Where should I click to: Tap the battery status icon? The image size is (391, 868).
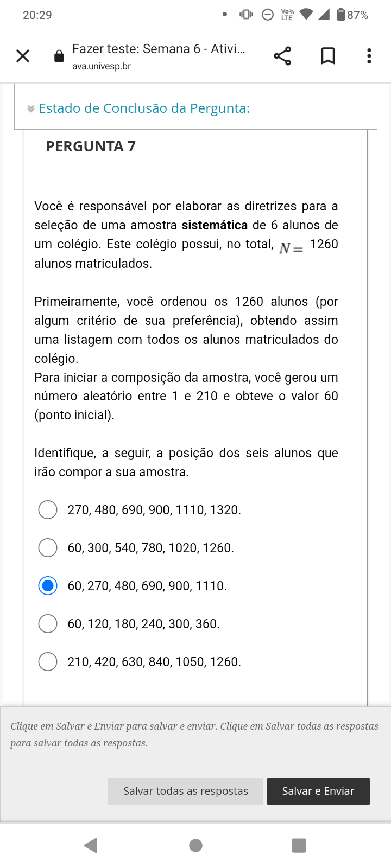pyautogui.click(x=341, y=15)
